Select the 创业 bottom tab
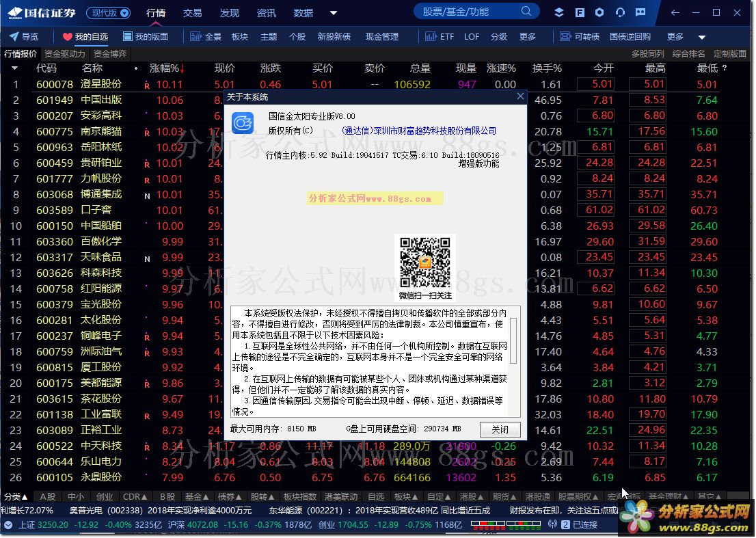 [x=104, y=496]
